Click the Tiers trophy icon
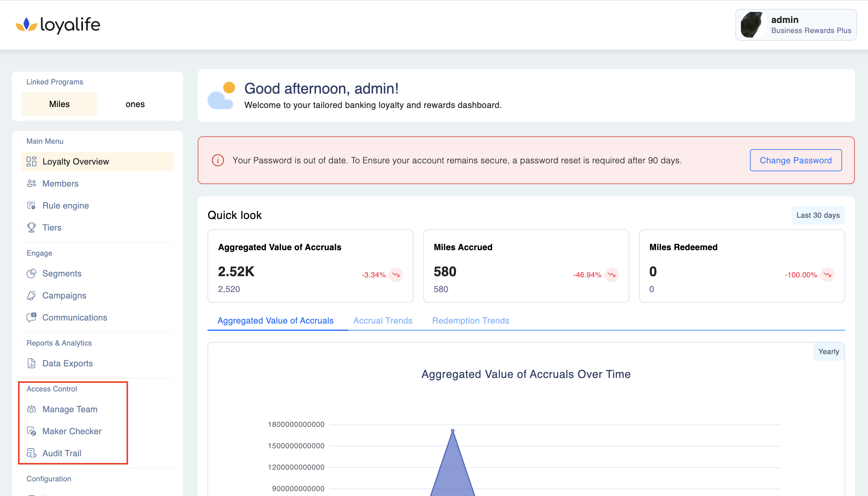The width and height of the screenshot is (868, 496). [31, 228]
